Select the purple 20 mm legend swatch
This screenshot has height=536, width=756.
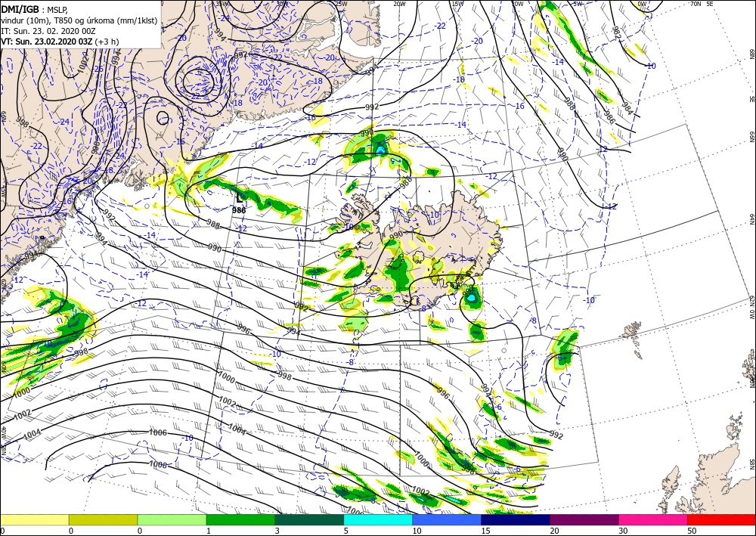pyautogui.click(x=584, y=519)
